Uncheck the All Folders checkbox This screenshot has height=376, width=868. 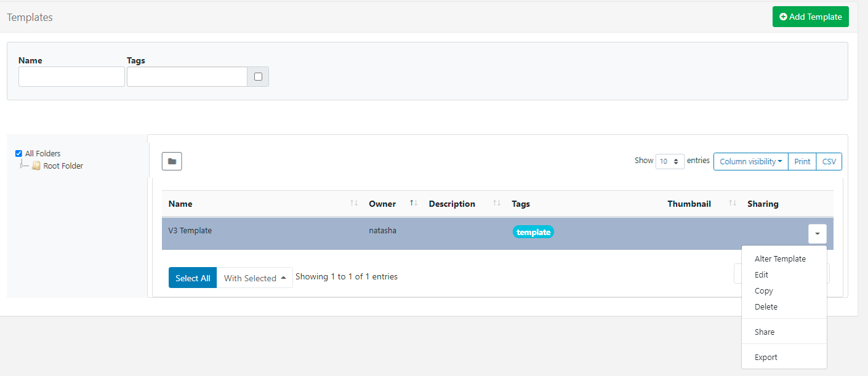click(20, 153)
